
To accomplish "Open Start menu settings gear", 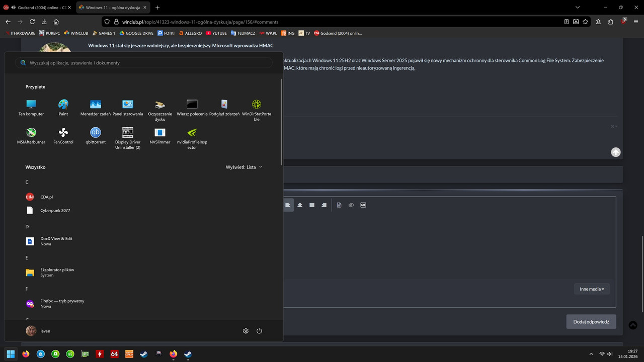I will [246, 331].
